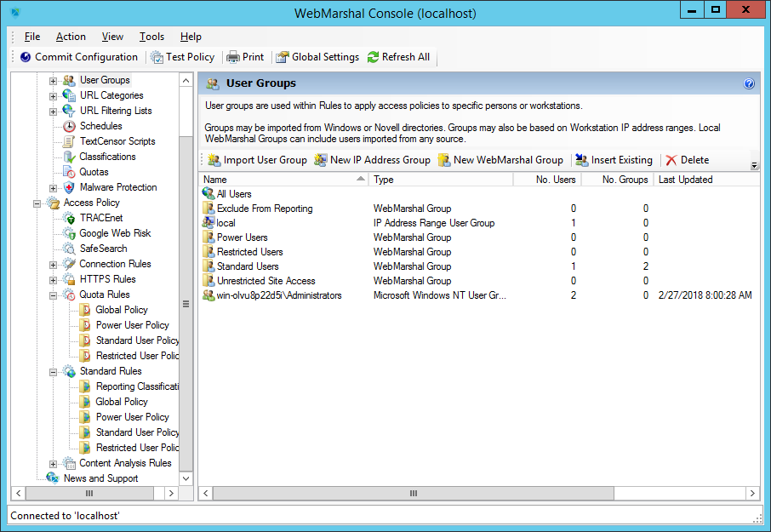
Task: Click the Commit Configuration toolbar icon
Action: point(26,57)
